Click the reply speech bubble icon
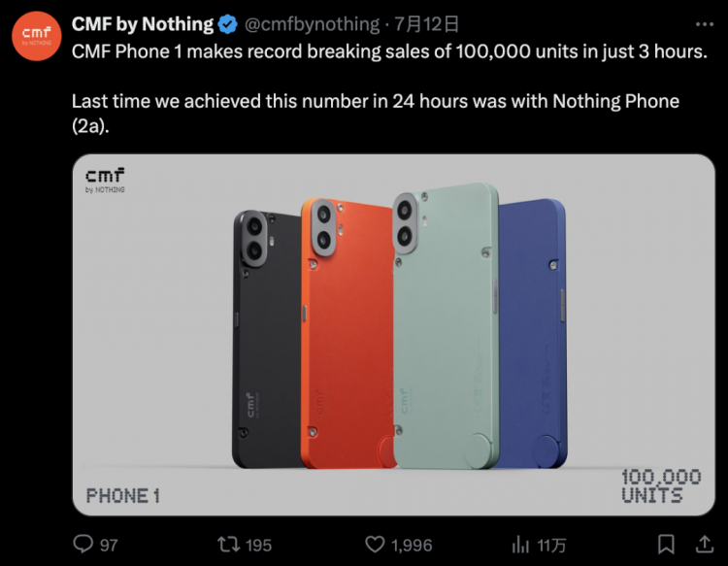 83,544
